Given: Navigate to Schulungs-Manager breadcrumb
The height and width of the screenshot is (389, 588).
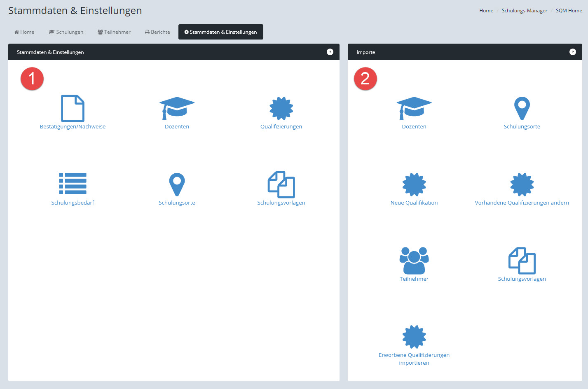Looking at the screenshot, I should (524, 11).
